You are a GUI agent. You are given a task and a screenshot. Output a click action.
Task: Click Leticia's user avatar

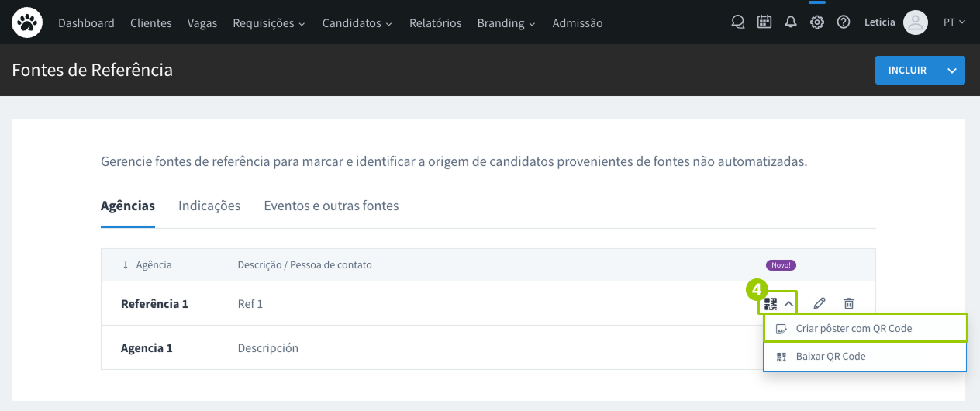916,22
